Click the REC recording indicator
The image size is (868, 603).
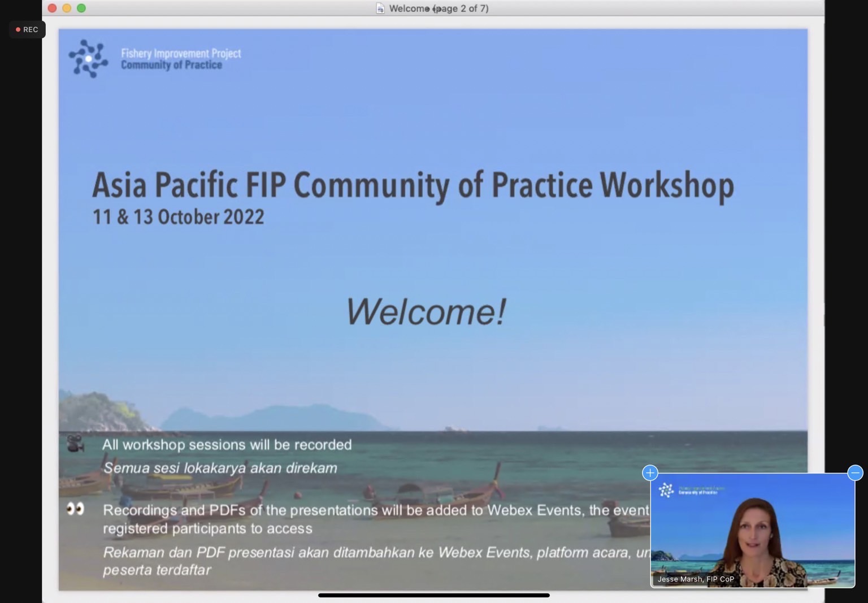coord(27,29)
